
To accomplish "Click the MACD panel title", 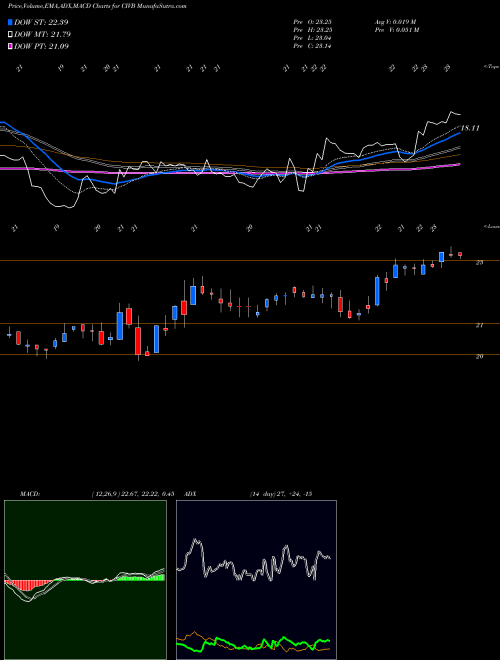I will pyautogui.click(x=30, y=494).
